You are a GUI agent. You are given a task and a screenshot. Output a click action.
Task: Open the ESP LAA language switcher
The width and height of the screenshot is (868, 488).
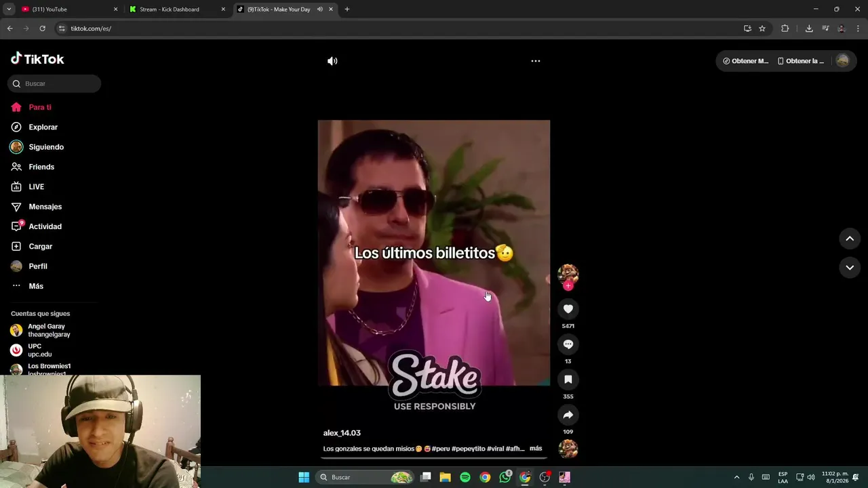point(783,477)
